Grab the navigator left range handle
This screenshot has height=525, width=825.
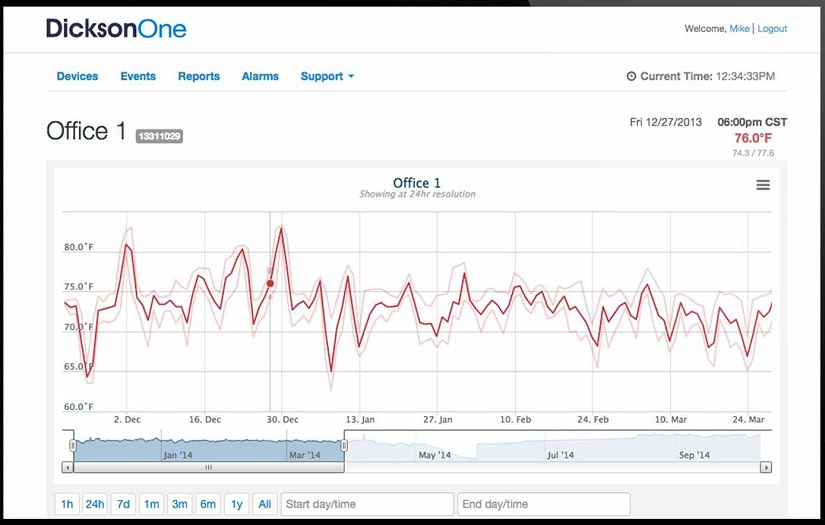73,446
